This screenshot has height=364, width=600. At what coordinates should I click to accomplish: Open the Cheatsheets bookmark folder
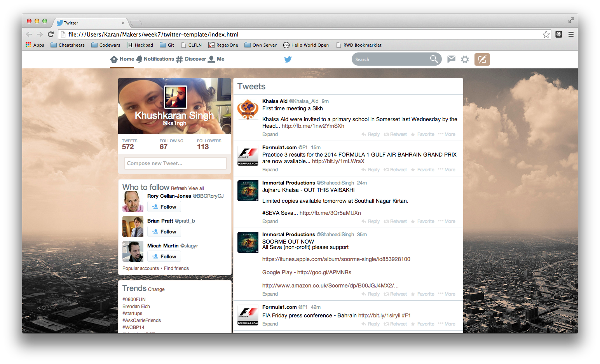[x=68, y=45]
